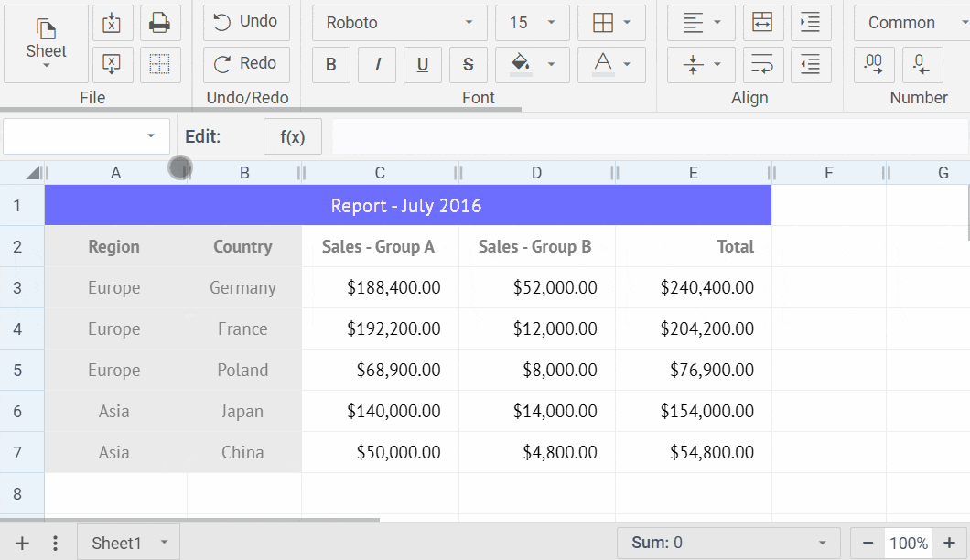
Task: Click the Undo button
Action: tap(245, 21)
